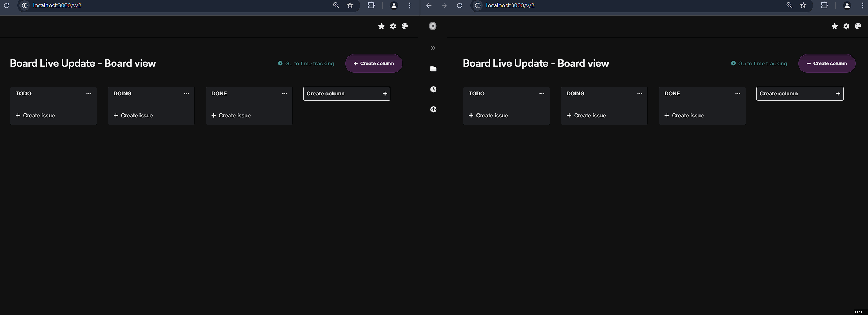Click the right browser address bar URL
This screenshot has height=315, width=868.
(510, 5)
